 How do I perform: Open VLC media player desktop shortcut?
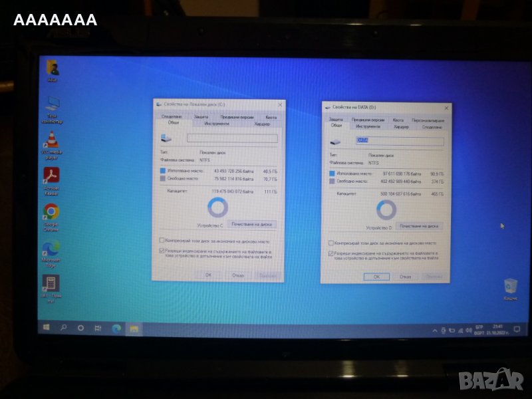point(51,141)
